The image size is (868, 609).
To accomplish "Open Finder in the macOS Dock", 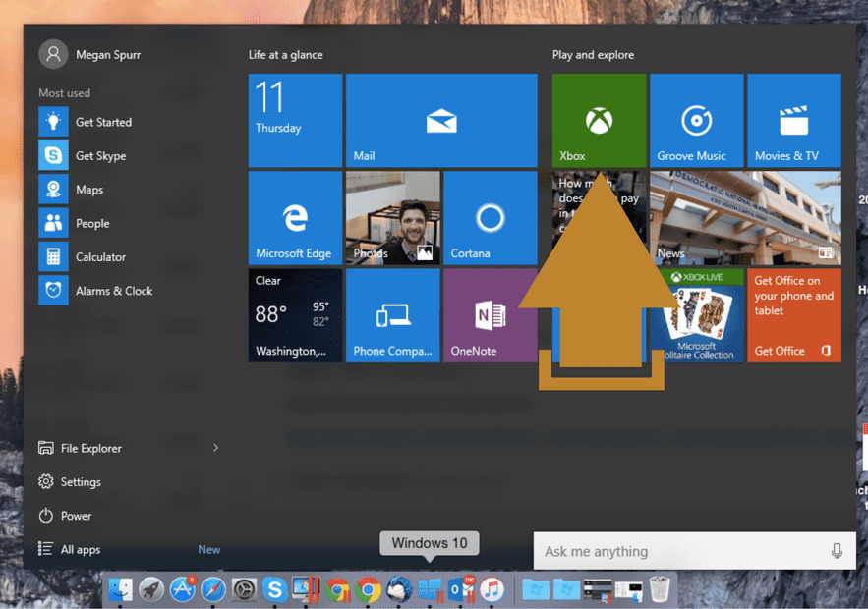I will click(x=120, y=589).
